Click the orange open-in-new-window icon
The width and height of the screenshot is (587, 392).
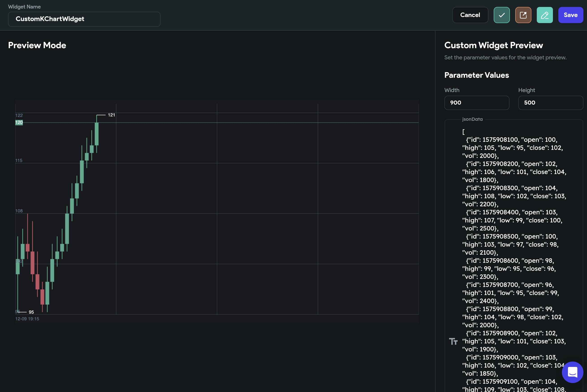coord(523,15)
